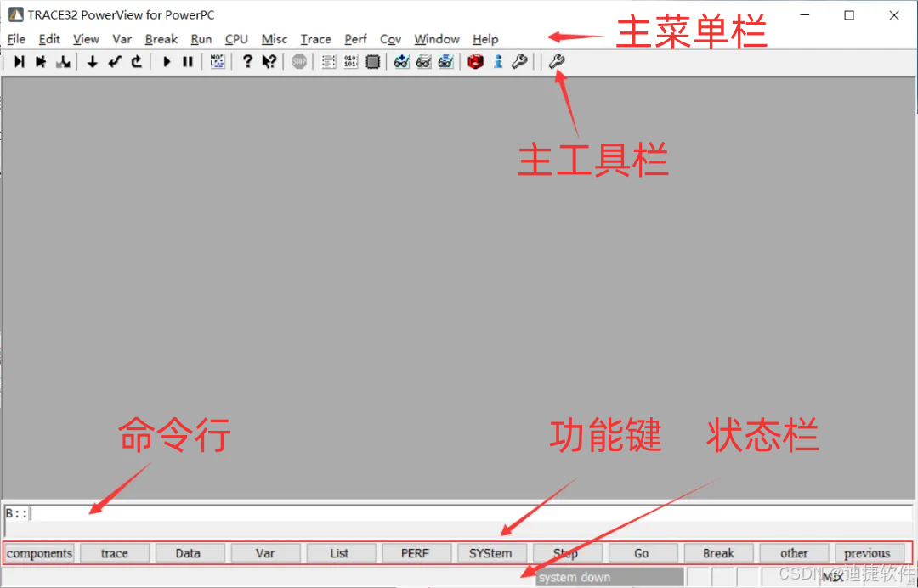The image size is (918, 588).
Task: Open the Break menu
Action: (x=161, y=39)
